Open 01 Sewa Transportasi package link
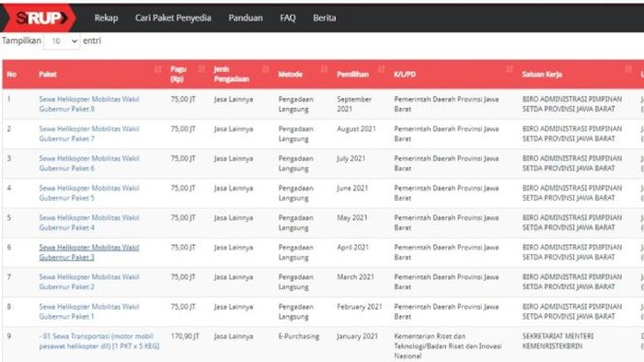Image resolution: width=644 pixels, height=362 pixels. click(99, 341)
